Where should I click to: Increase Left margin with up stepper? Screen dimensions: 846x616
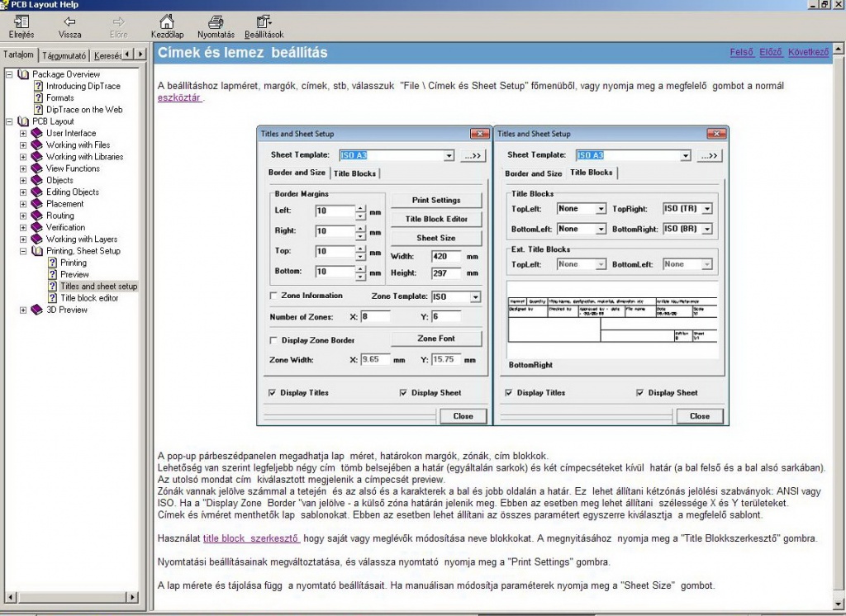(360, 207)
